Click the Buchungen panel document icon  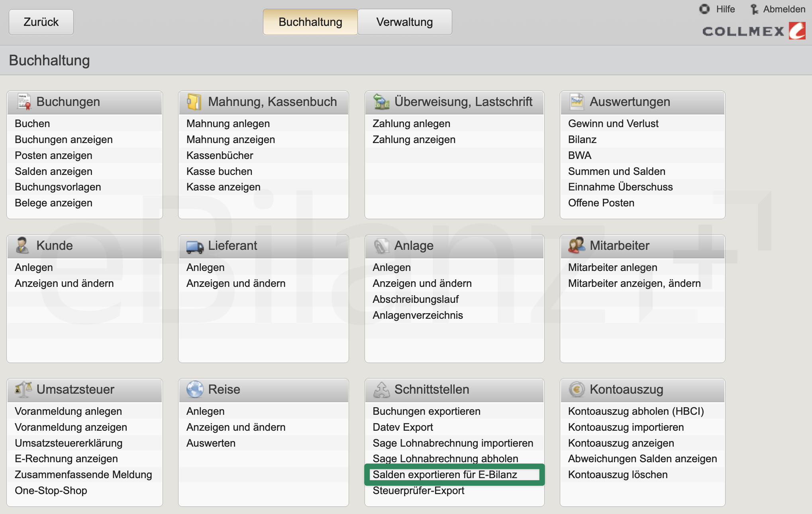24,102
